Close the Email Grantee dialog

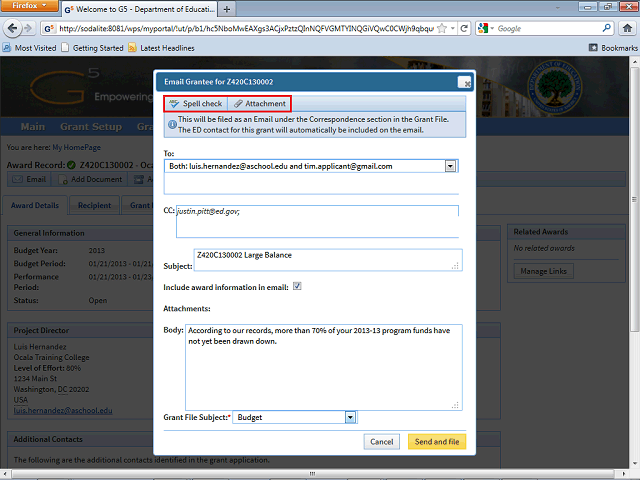(x=465, y=82)
